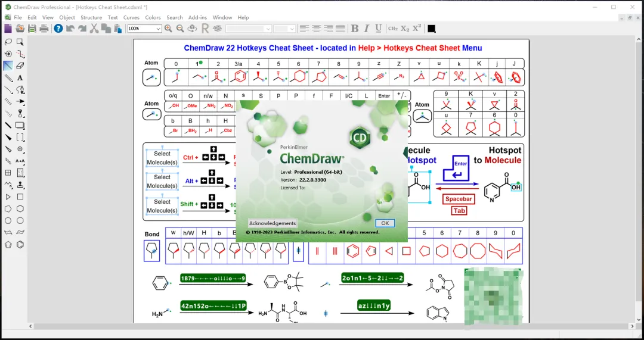Open a file with toolbar icon
The width and height of the screenshot is (644, 340).
click(20, 29)
